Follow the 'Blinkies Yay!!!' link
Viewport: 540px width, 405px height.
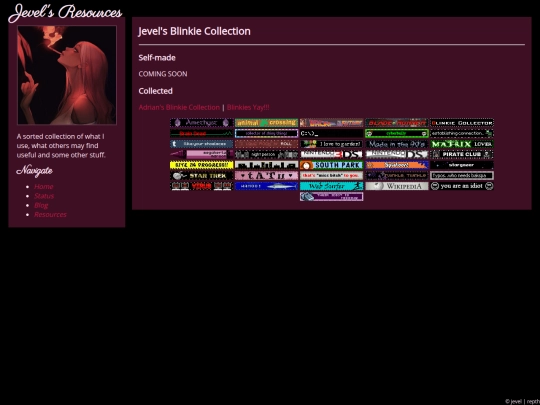(x=248, y=107)
